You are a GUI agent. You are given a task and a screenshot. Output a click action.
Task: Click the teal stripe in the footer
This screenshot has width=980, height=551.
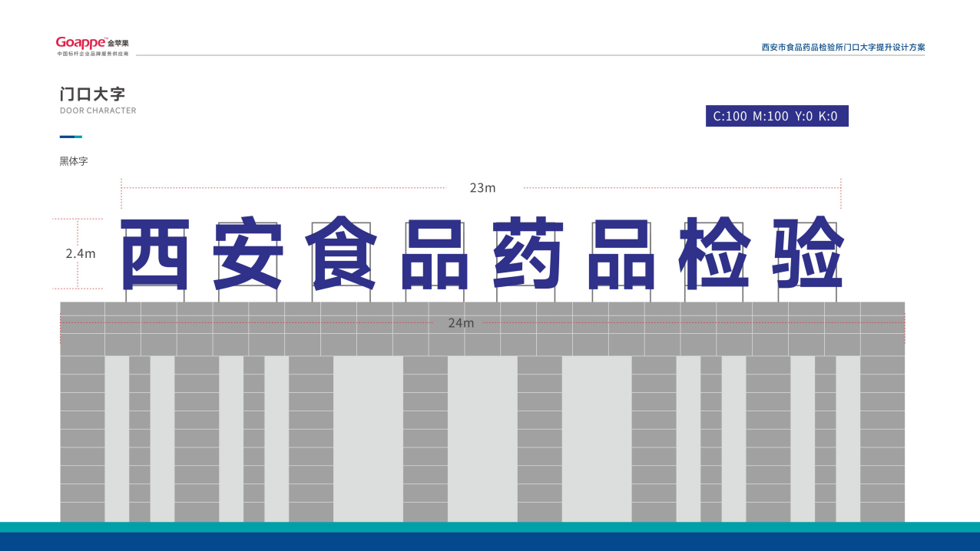tap(490, 527)
